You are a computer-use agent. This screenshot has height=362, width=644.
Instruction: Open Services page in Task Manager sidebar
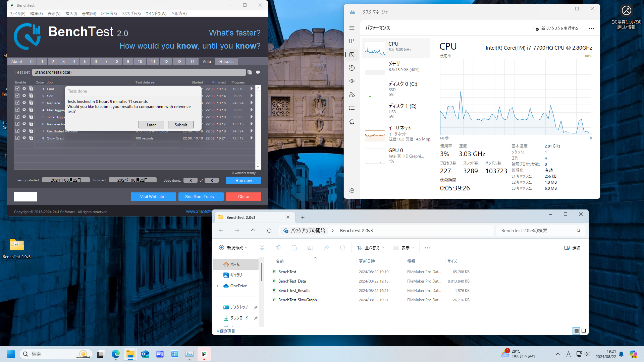point(352,122)
